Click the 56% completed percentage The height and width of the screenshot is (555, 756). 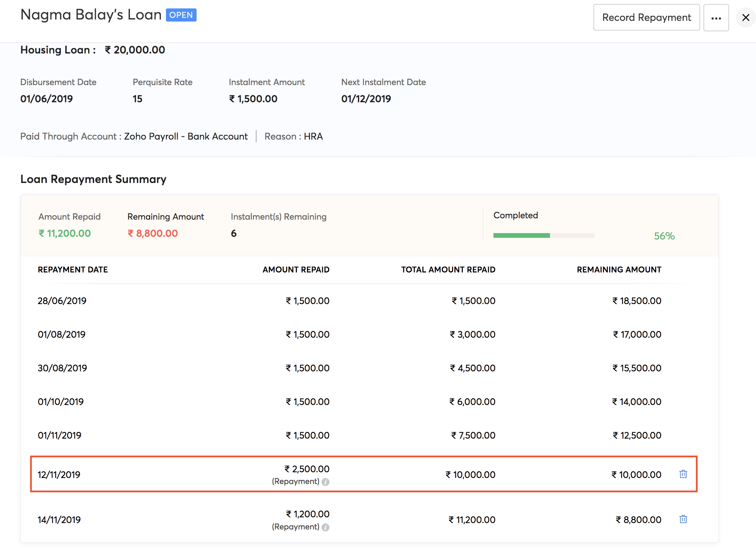pyautogui.click(x=664, y=236)
